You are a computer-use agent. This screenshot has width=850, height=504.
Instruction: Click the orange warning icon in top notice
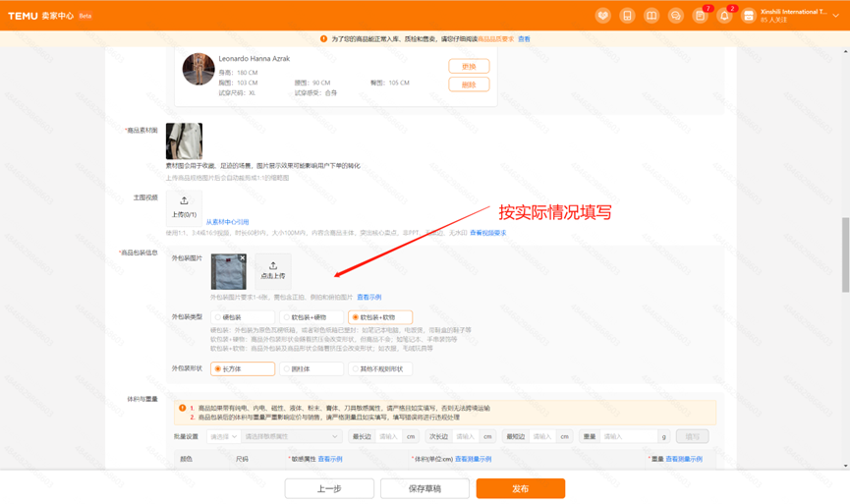(323, 39)
